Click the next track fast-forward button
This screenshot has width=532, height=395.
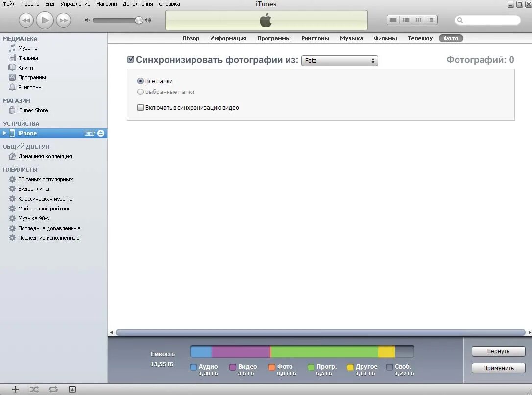click(x=64, y=20)
